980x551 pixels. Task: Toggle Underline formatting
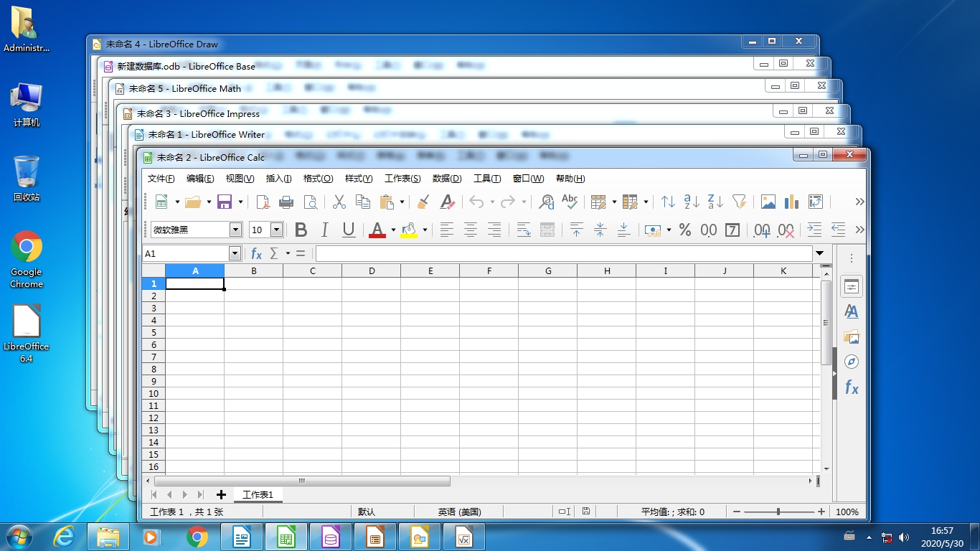[349, 230]
